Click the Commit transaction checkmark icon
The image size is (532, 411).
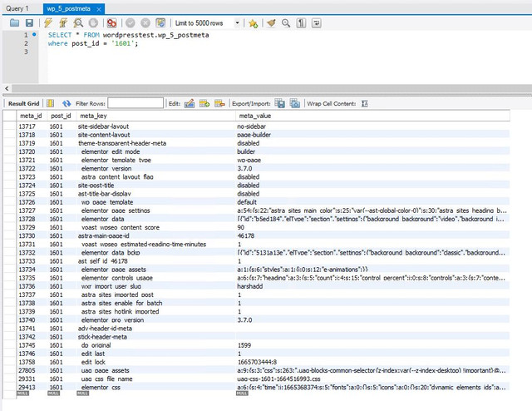click(131, 23)
